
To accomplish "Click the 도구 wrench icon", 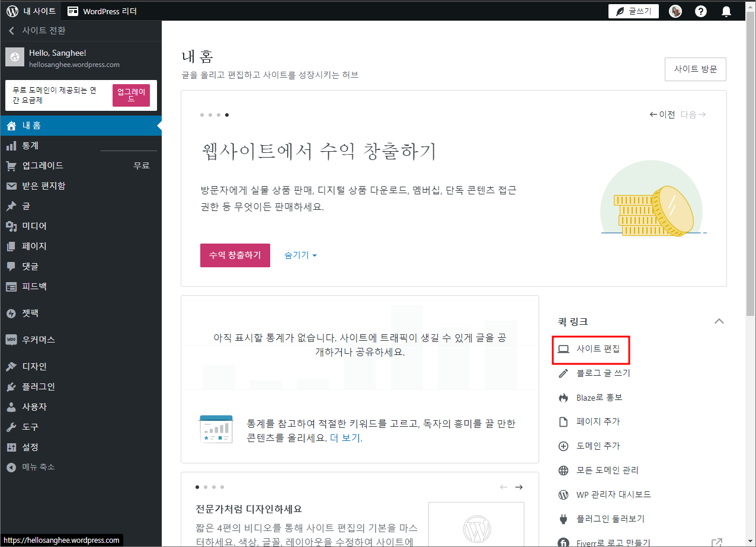I will (11, 427).
